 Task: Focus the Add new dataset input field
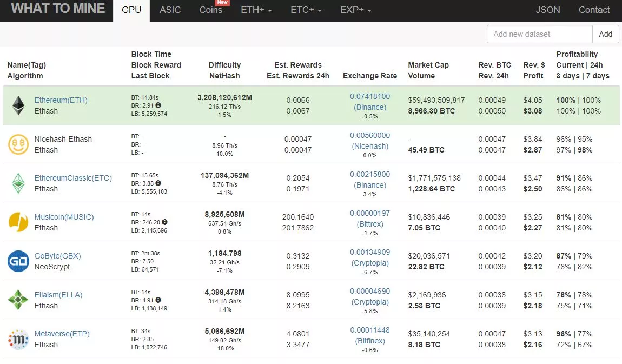point(539,34)
